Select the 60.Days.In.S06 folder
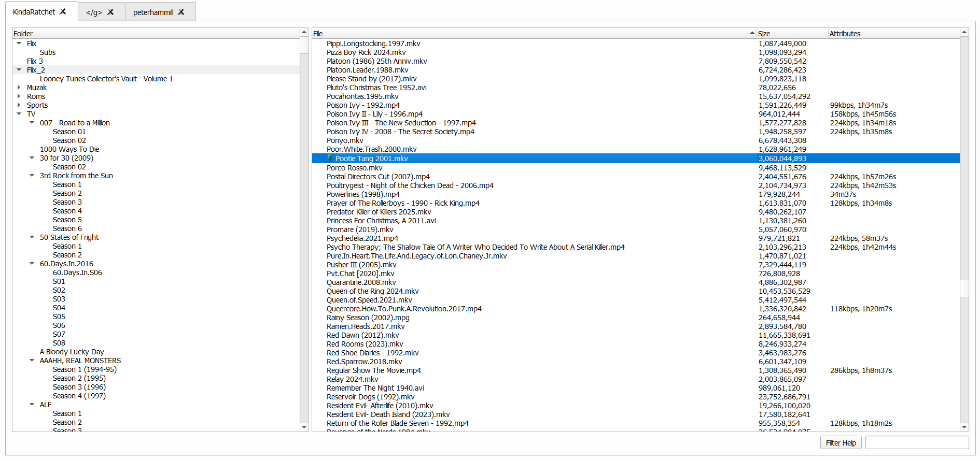Image resolution: width=980 pixels, height=460 pixels. (77, 272)
